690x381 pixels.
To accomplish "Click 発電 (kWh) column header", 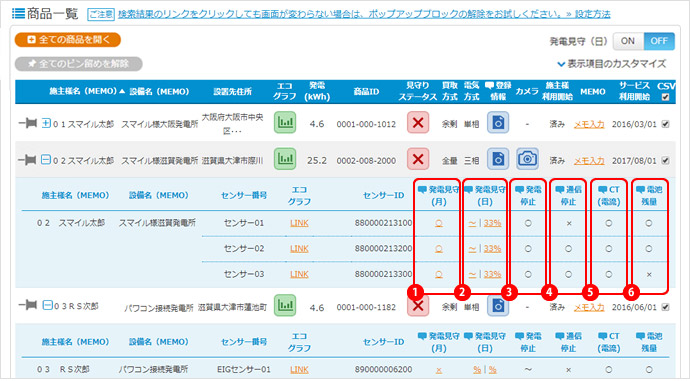I will pos(317,91).
